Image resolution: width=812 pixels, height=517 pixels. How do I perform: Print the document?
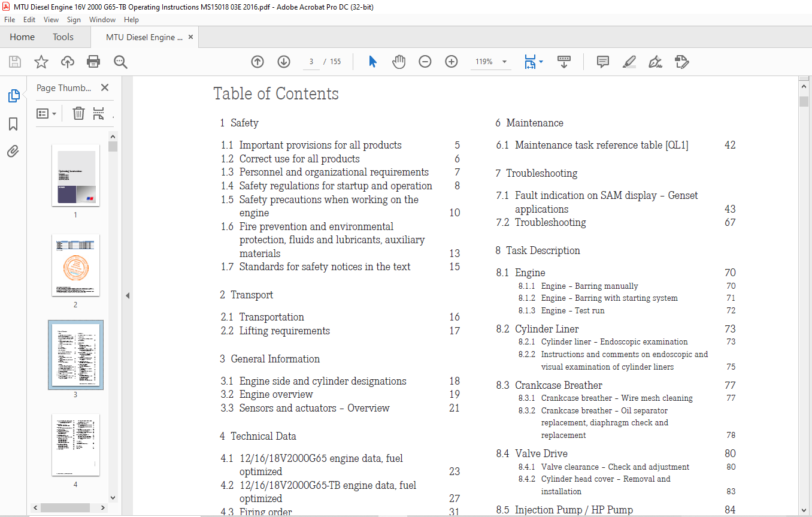93,62
